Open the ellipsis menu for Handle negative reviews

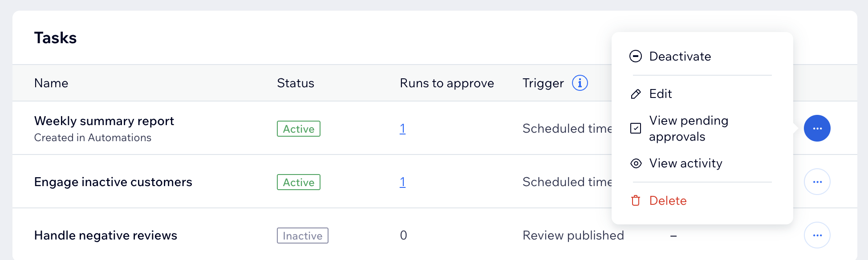point(817,235)
